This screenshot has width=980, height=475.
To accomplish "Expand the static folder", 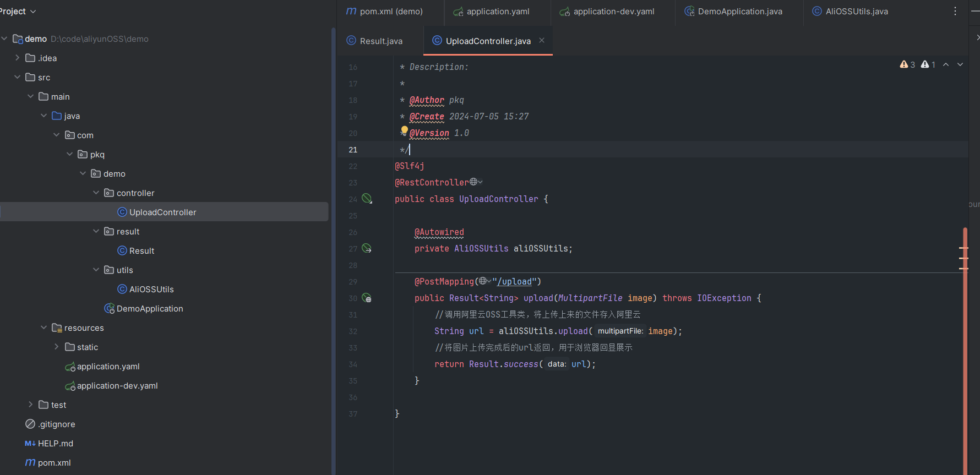I will [x=57, y=347].
